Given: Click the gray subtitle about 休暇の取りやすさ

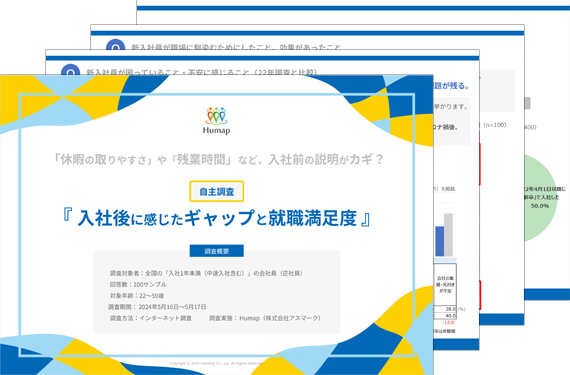Looking at the screenshot, I should coord(218,159).
